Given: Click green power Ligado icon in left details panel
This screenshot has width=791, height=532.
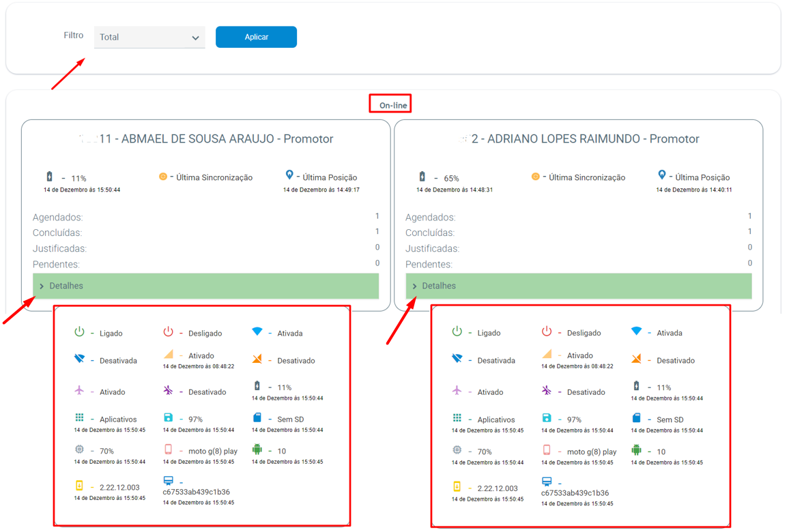Looking at the screenshot, I should click(79, 331).
